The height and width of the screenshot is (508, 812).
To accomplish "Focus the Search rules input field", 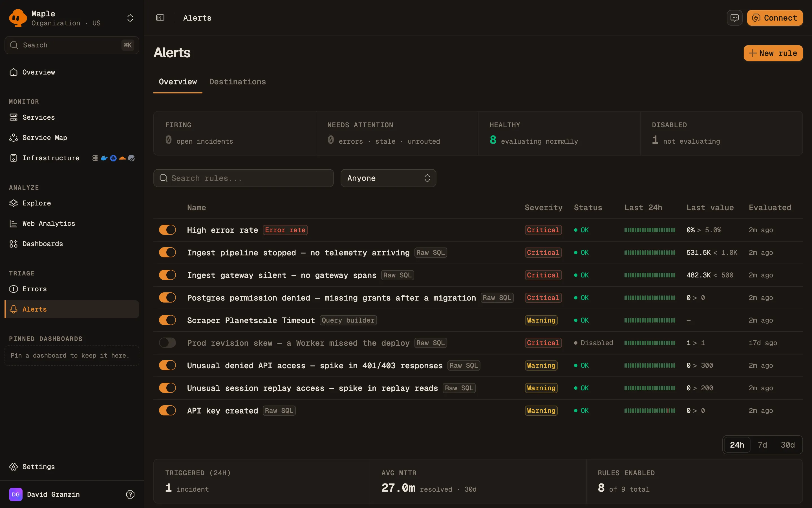I will pos(244,178).
